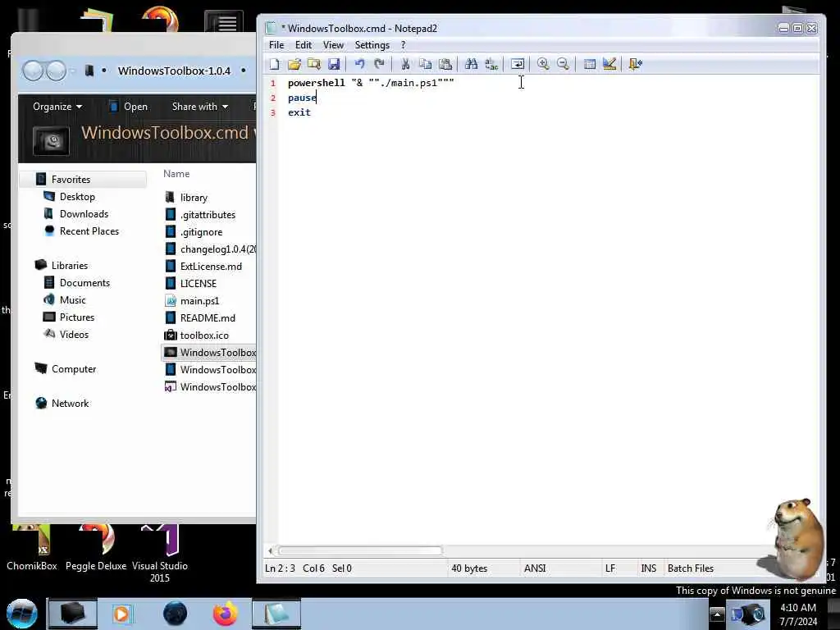Select the README.md file
Image resolution: width=840 pixels, height=630 pixels.
pos(208,318)
